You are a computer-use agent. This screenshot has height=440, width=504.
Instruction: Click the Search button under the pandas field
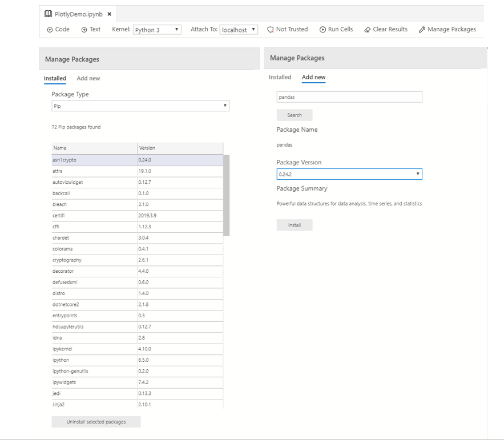point(295,115)
